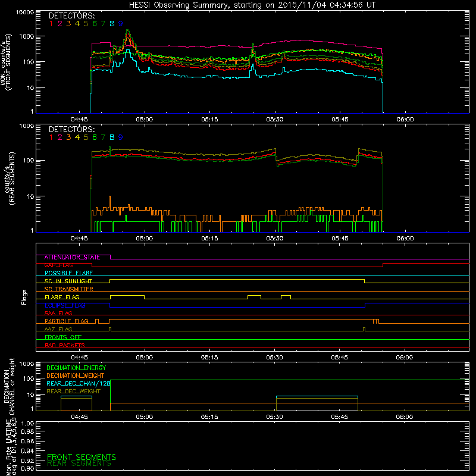Click detector 3 in the rear segments legend
476x476 pixels.
point(68,137)
